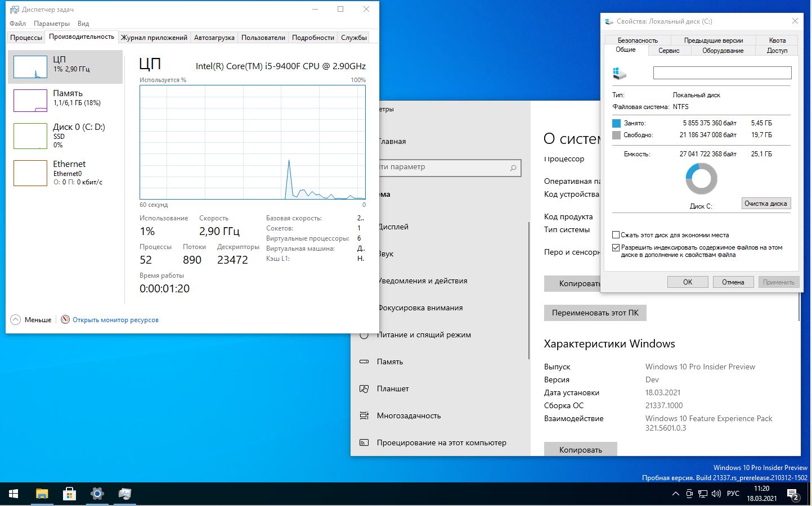Switch to the Журнал приложений tab
Screen dimensions: 812x506
(x=154, y=37)
